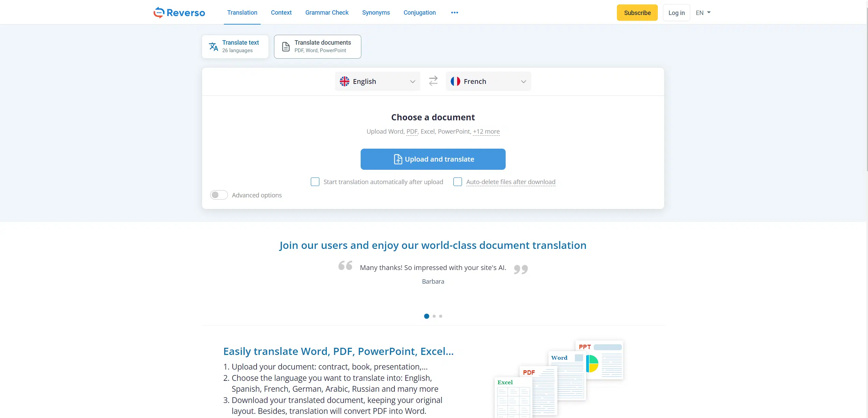Click the French flag icon

point(455,81)
